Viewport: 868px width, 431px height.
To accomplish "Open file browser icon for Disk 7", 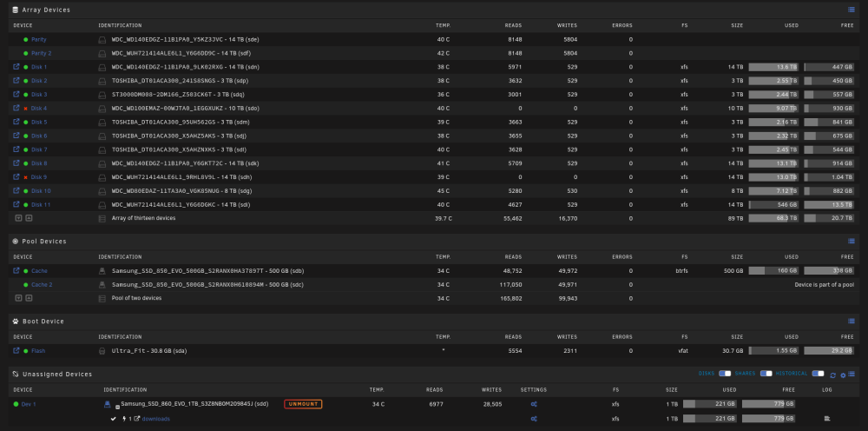I will (16, 149).
